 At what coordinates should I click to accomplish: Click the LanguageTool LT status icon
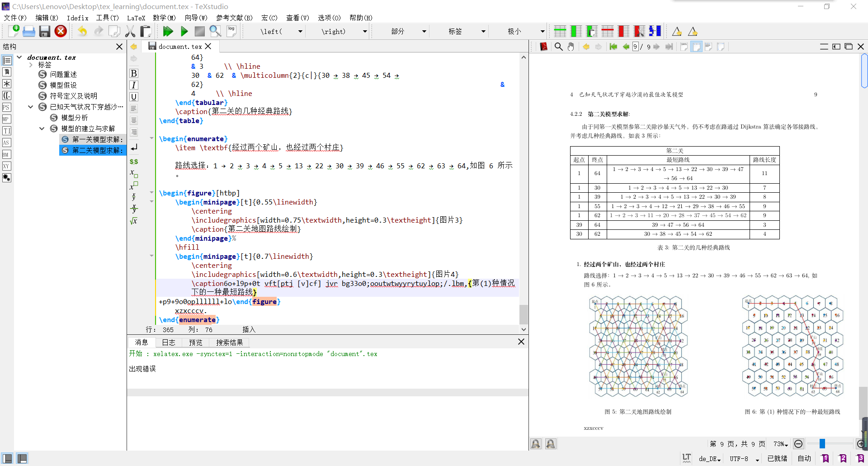click(x=686, y=458)
